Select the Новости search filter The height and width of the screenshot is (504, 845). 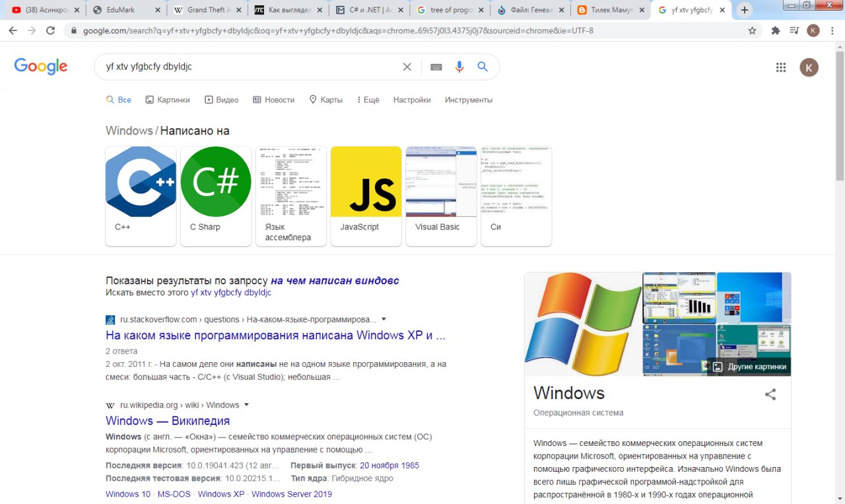(273, 100)
